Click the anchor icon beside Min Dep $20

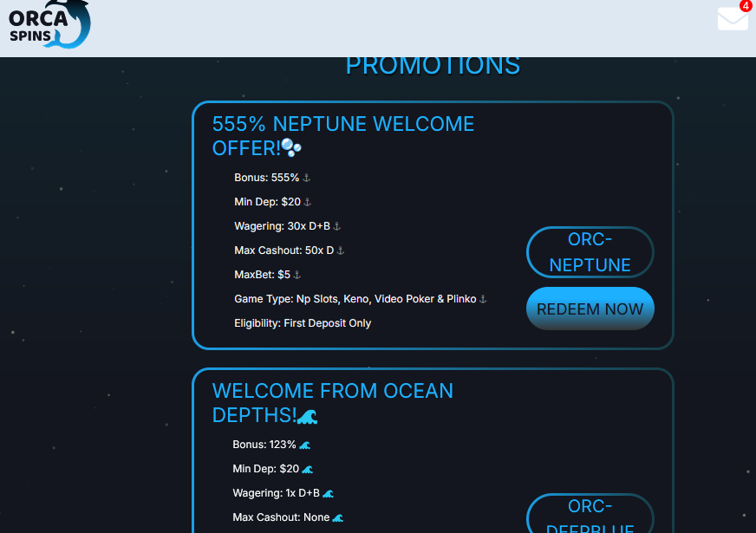click(308, 202)
